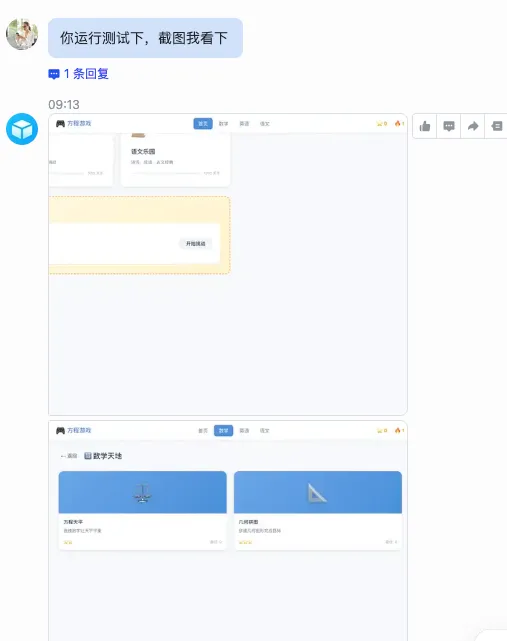The width and height of the screenshot is (507, 641).
Task: Select the message "你运行测试下，截图我看下"
Action: coord(146,38)
